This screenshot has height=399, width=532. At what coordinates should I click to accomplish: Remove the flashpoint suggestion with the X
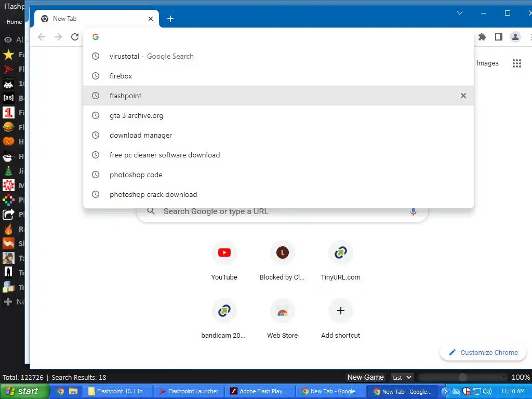coord(463,96)
